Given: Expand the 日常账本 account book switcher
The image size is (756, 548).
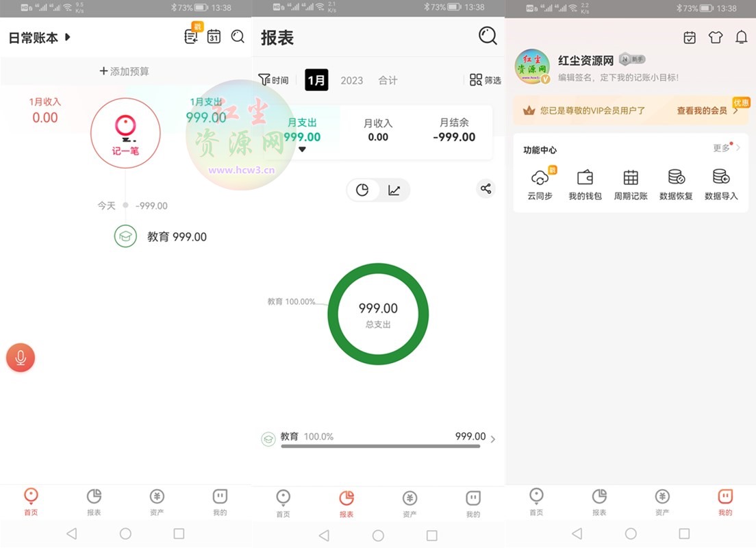Looking at the screenshot, I should tap(40, 38).
